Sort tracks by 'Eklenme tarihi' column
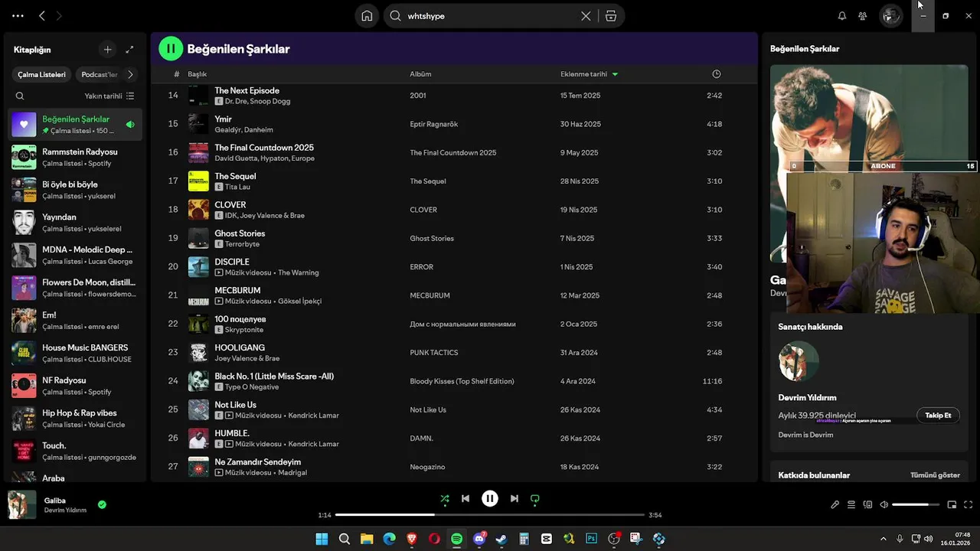 click(589, 74)
